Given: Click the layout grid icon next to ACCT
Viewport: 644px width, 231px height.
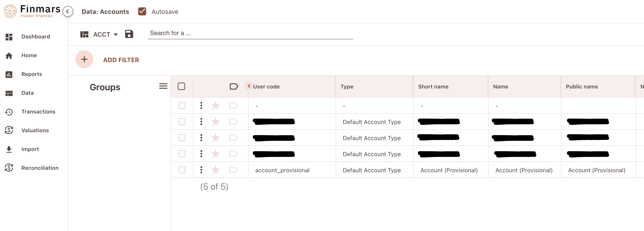Looking at the screenshot, I should [x=84, y=34].
